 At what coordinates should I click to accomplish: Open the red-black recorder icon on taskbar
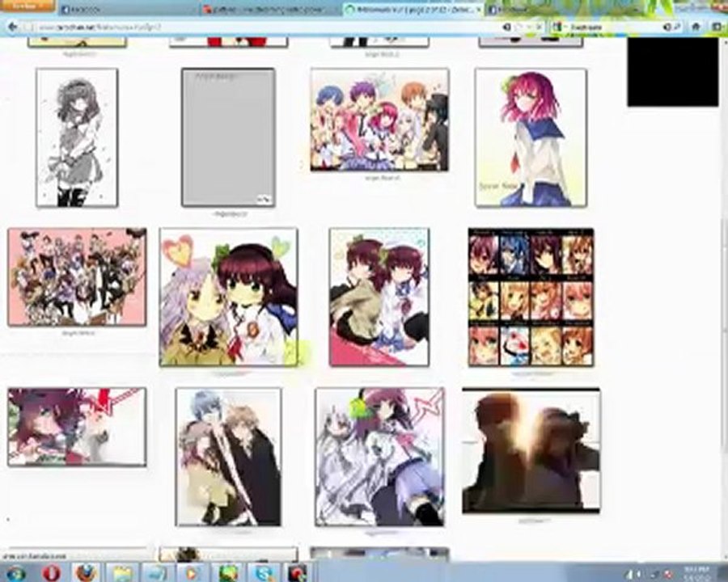297,573
